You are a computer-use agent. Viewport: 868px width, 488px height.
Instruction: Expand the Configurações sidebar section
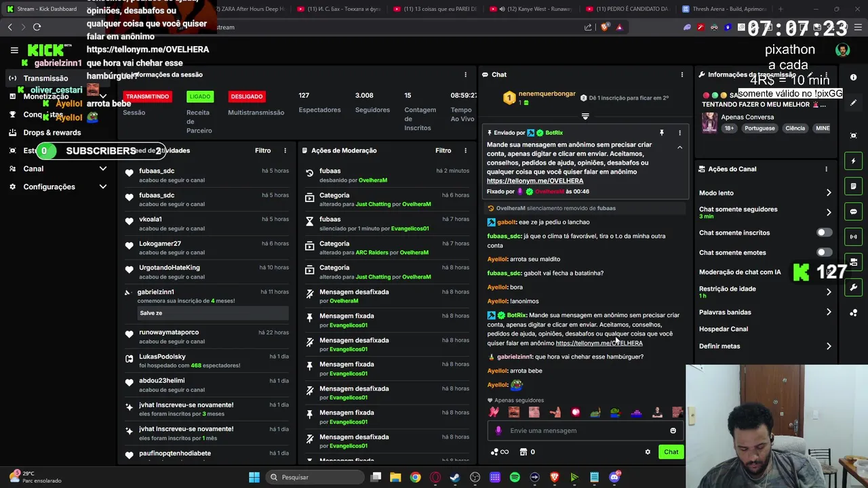103,186
